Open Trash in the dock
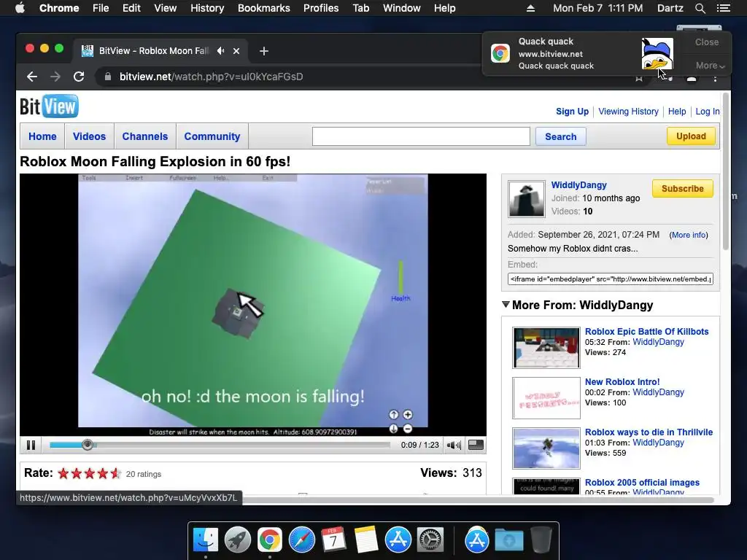This screenshot has height=560, width=747. point(541,540)
